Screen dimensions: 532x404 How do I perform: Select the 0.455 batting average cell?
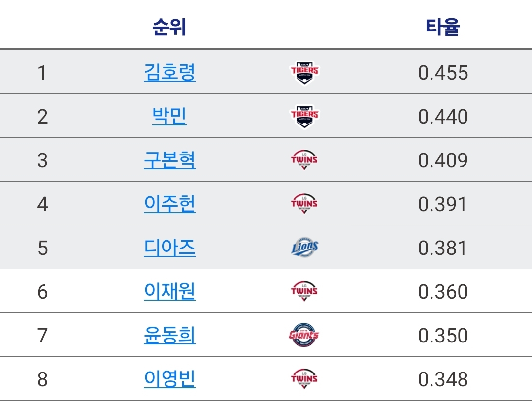tap(443, 72)
